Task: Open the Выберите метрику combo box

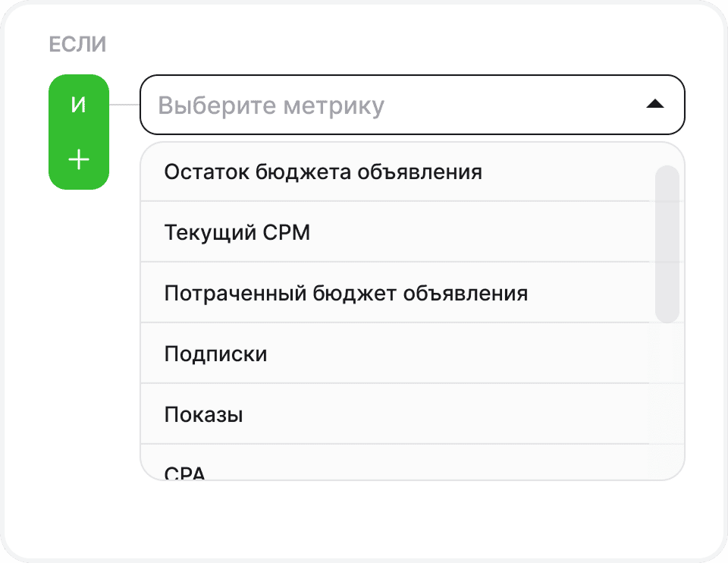Action: coord(412,105)
